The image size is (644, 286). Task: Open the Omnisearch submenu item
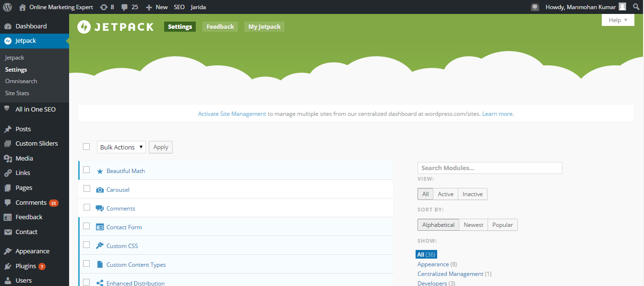point(21,81)
